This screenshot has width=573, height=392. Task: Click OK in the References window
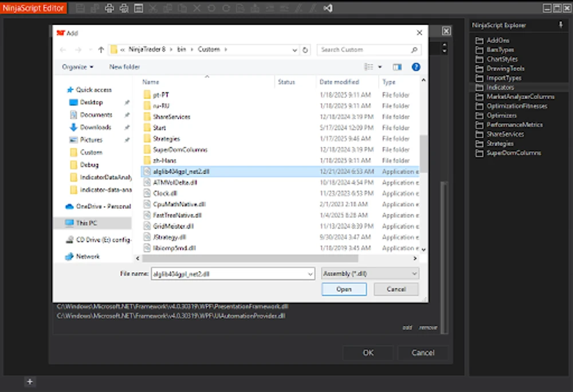(x=368, y=353)
